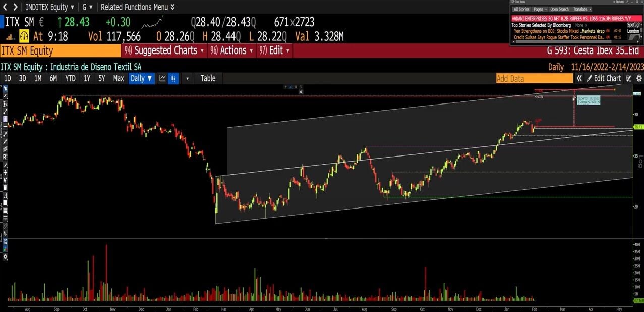Click the G 593: Cesta Ibex 35 title
The height and width of the screenshot is (312, 644).
[593, 50]
